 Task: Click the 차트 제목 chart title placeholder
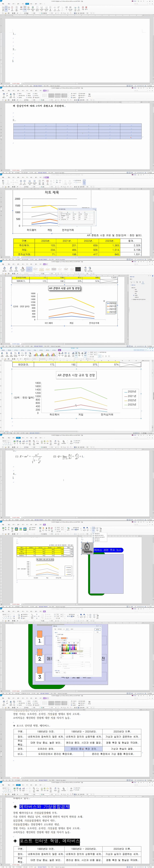click(52, 192)
